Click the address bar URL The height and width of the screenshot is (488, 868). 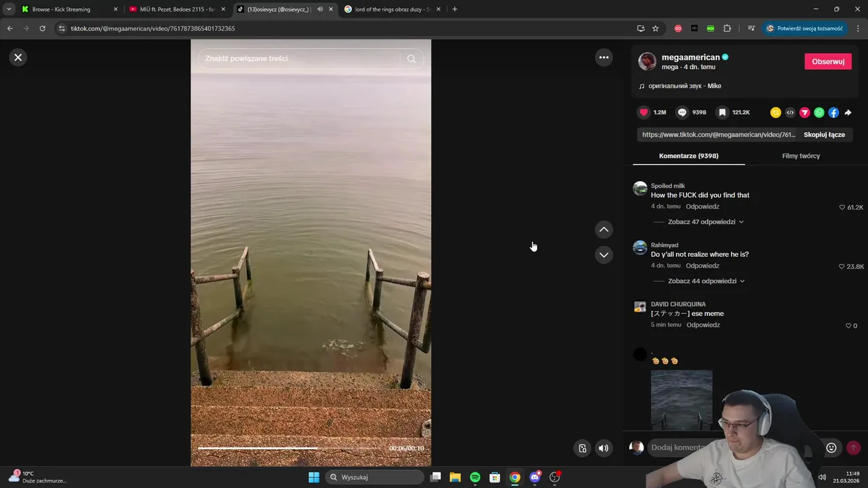(153, 28)
